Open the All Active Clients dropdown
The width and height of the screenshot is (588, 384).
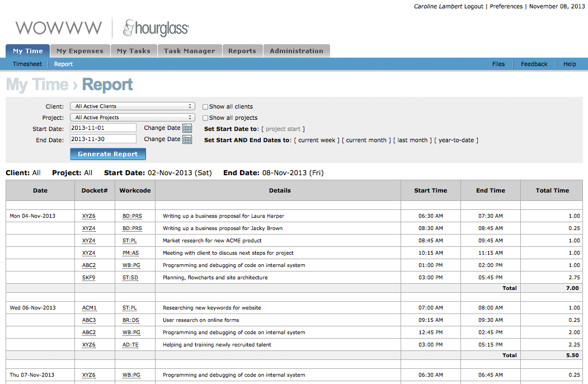pyautogui.click(x=132, y=106)
